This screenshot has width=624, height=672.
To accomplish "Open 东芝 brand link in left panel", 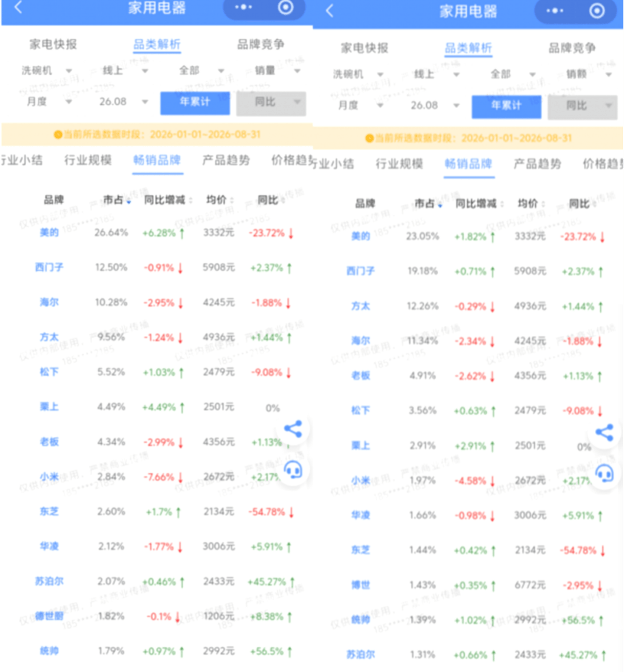I will pyautogui.click(x=49, y=512).
